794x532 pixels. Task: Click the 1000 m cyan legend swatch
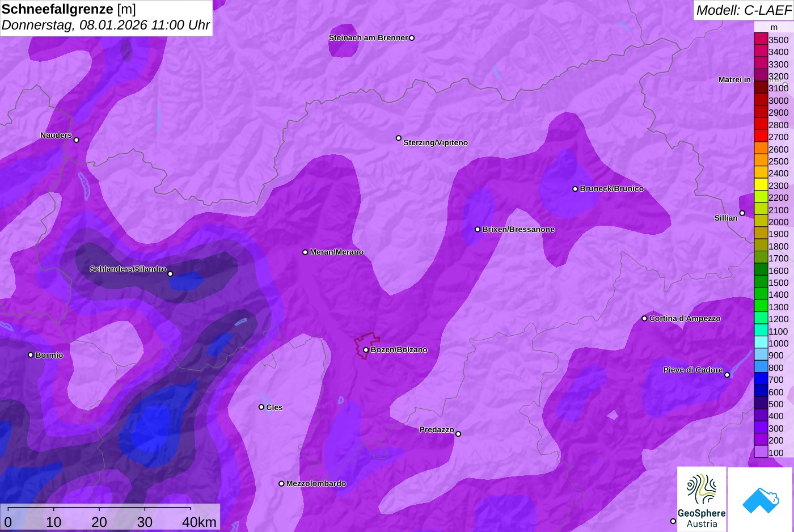761,343
